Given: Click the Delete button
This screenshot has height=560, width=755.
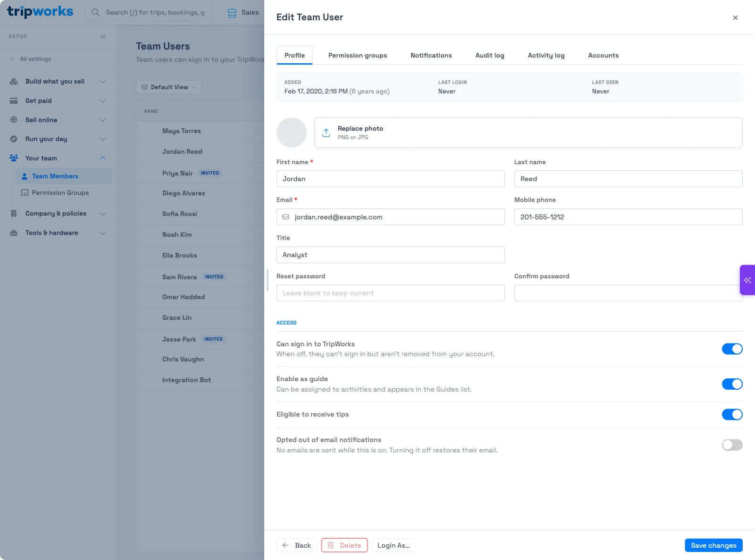Looking at the screenshot, I should (344, 545).
